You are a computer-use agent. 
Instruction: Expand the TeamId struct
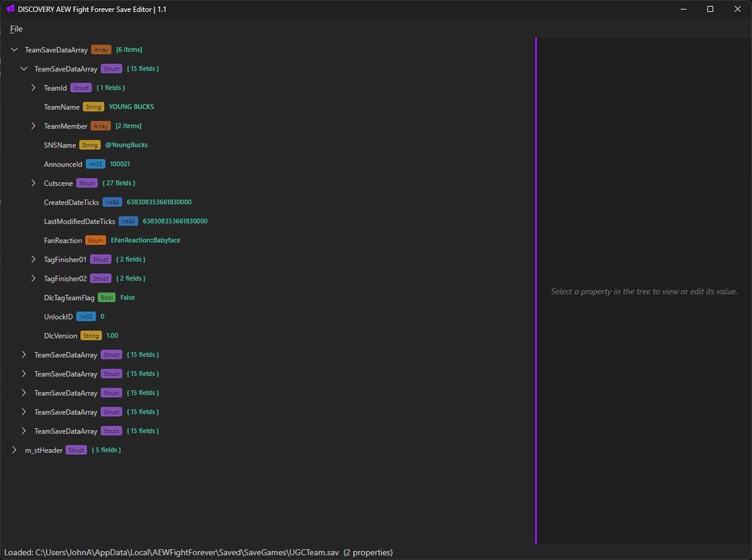coord(34,88)
